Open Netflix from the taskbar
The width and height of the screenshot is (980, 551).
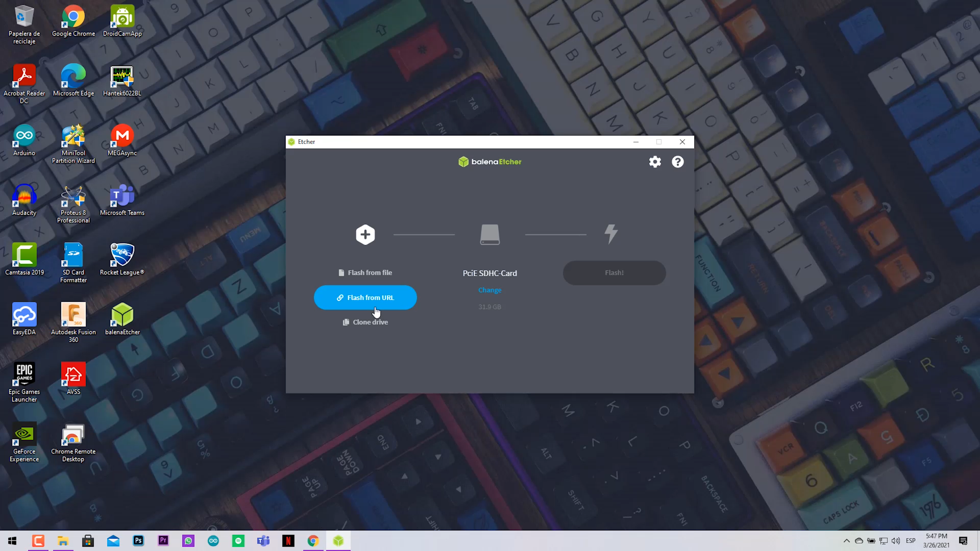tap(288, 541)
